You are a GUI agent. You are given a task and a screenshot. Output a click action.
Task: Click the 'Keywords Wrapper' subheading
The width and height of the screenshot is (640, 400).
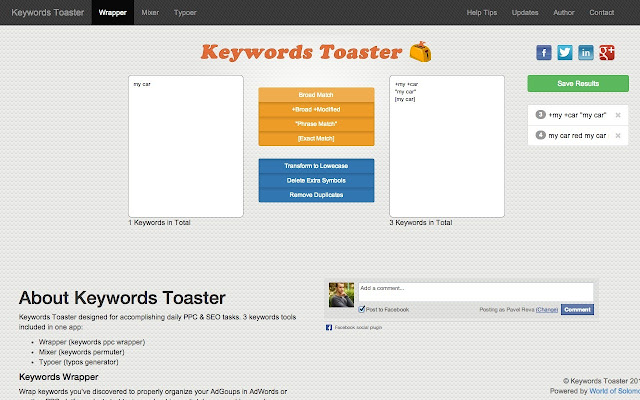59,377
